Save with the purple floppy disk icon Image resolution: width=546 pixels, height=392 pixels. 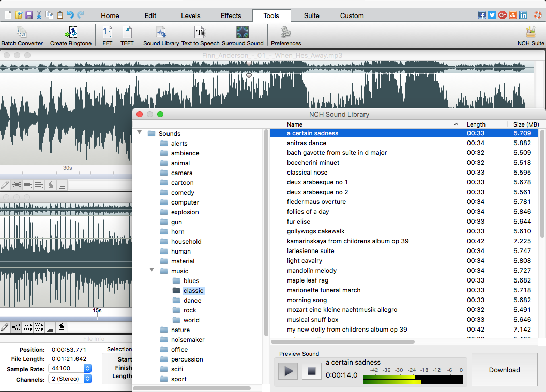point(29,15)
